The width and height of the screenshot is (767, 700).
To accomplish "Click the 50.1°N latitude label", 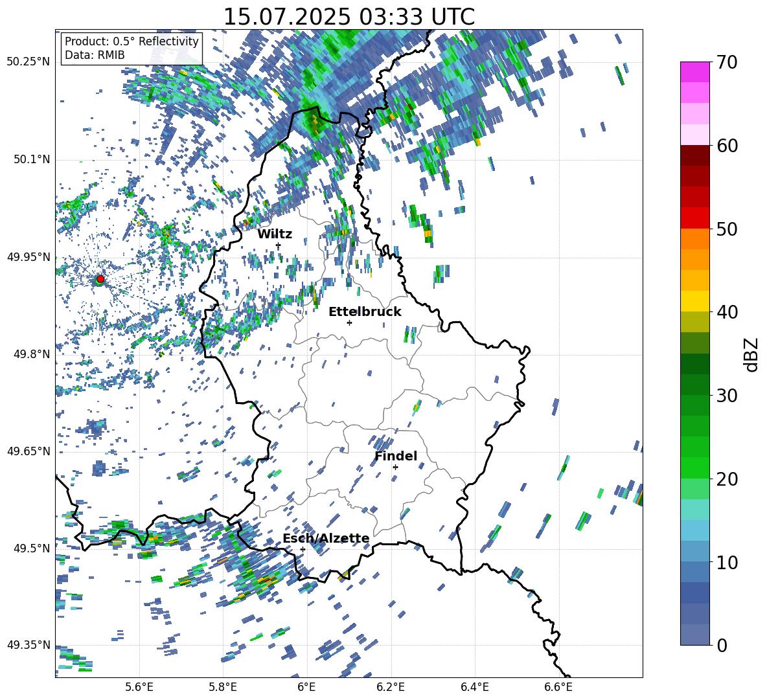I will [32, 159].
